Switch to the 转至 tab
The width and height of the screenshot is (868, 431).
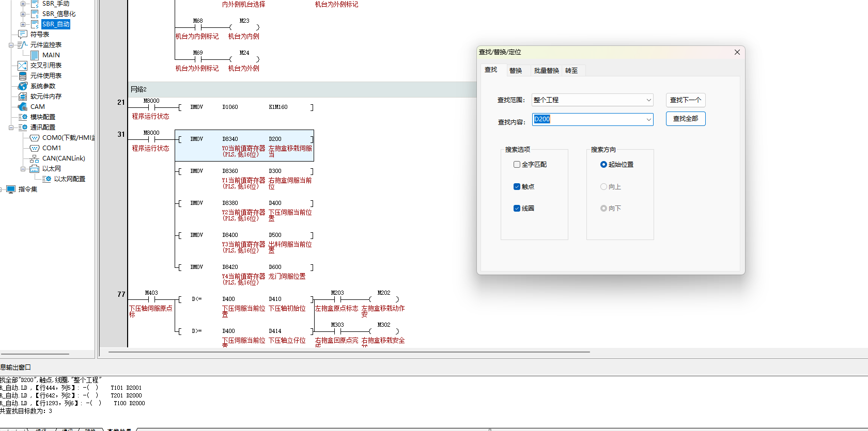(x=571, y=71)
